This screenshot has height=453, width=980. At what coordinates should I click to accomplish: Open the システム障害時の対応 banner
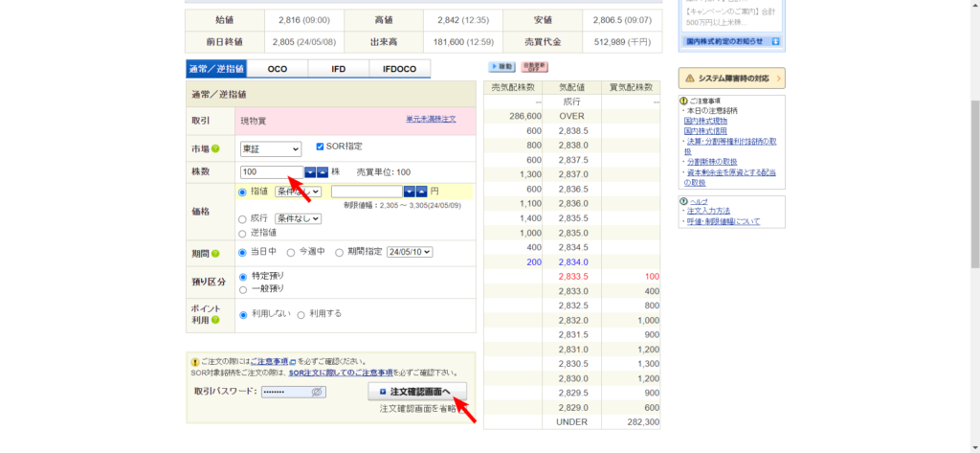(x=731, y=79)
